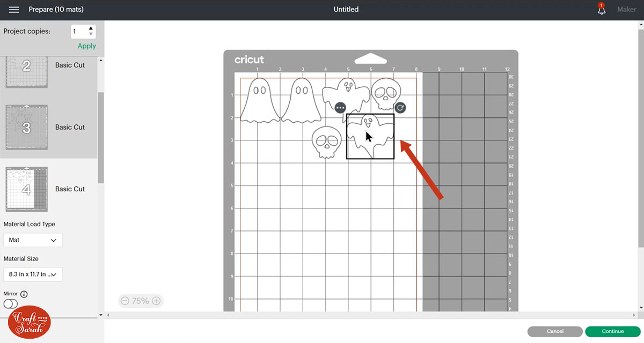Open the hamburger main menu
Screen dimensions: 644x343
click(x=14, y=10)
